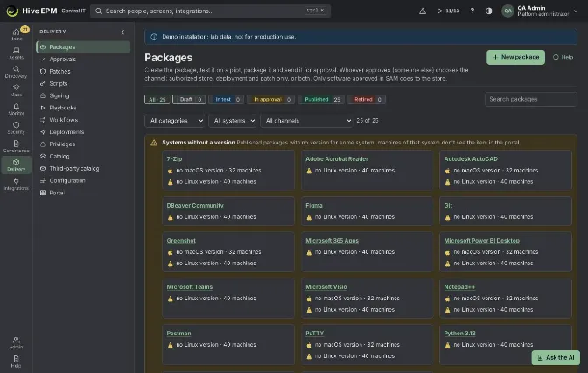Open the Figma package link
588x373 pixels.
[314, 206]
